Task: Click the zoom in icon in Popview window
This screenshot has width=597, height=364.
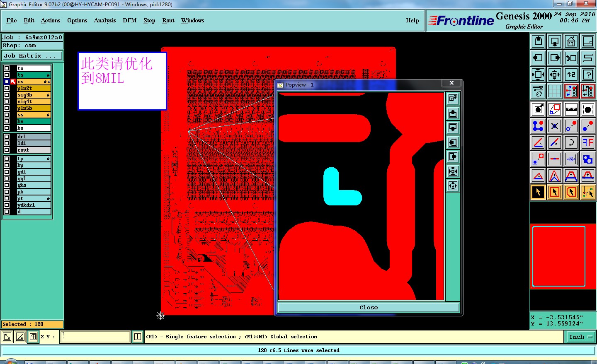Action: pyautogui.click(x=453, y=171)
